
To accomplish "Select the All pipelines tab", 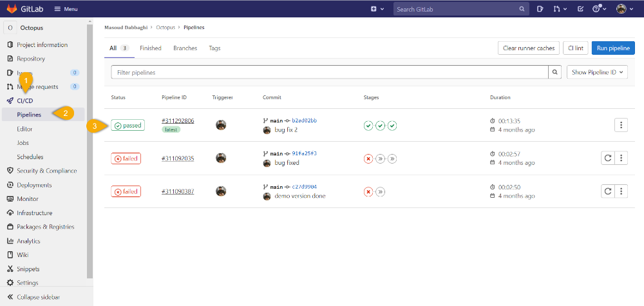I will 119,48.
